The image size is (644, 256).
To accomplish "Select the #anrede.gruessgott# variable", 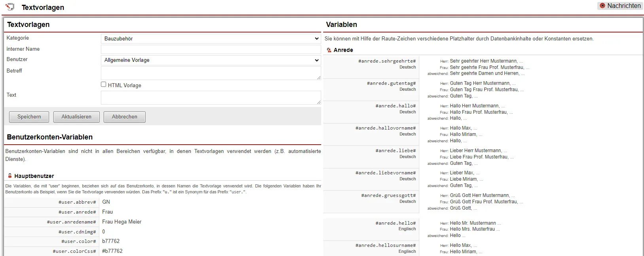I will tap(388, 195).
